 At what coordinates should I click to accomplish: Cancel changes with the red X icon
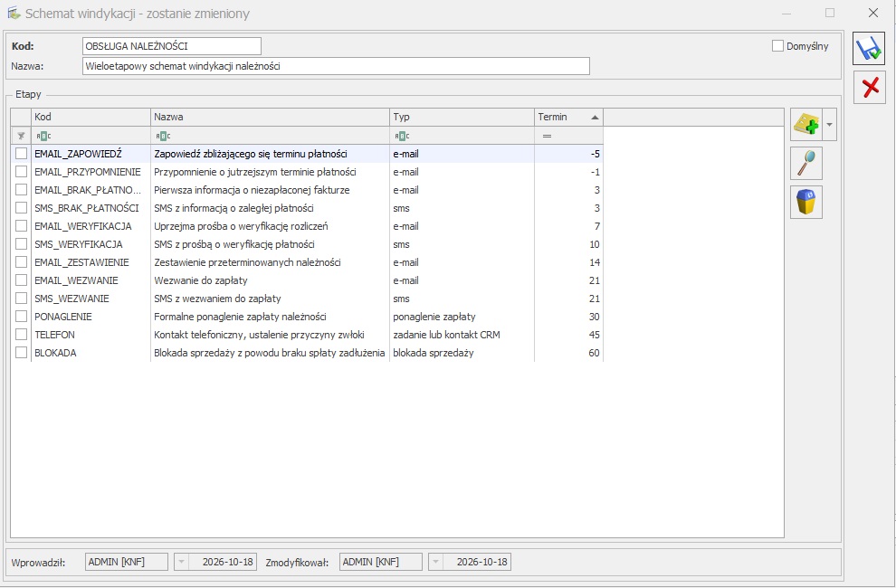pyautogui.click(x=869, y=88)
